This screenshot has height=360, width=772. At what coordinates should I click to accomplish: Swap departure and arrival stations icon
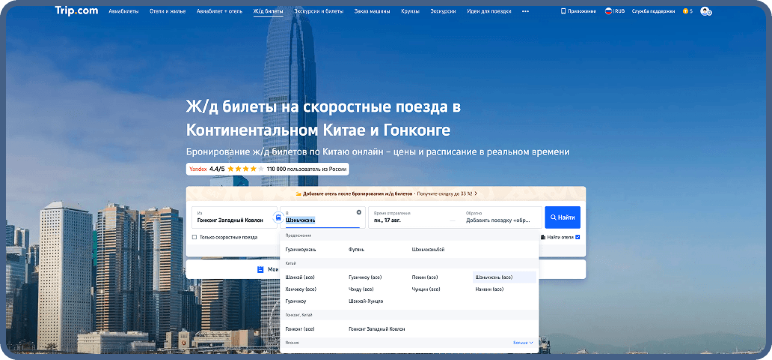point(279,217)
